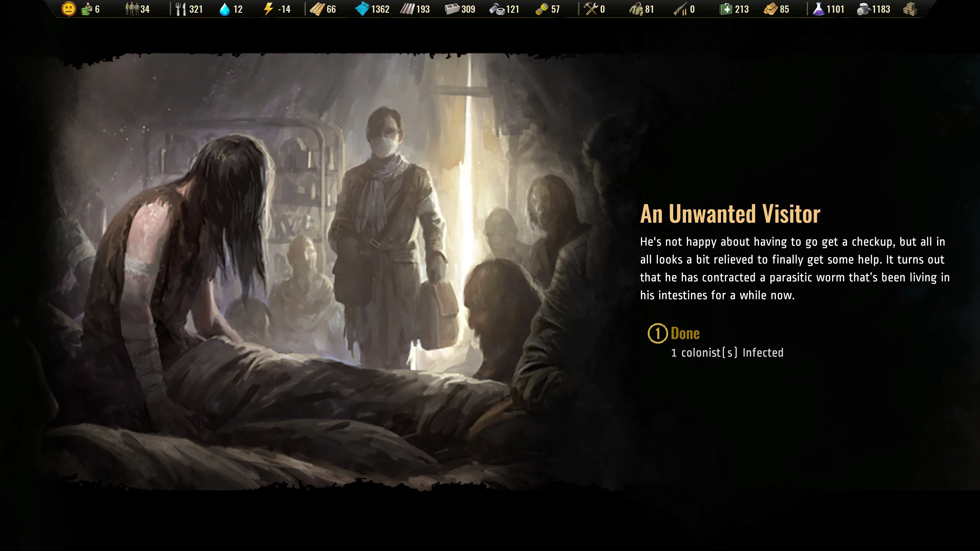980x551 pixels.
Task: Click the purple science flask icon
Action: (x=818, y=9)
